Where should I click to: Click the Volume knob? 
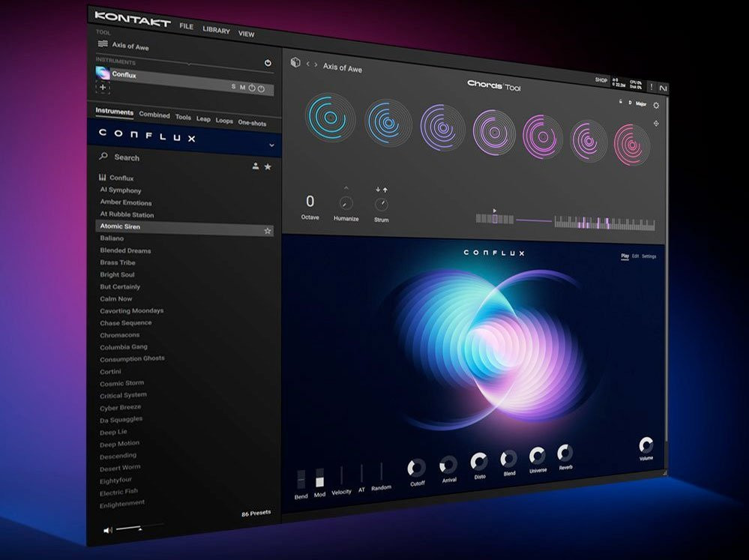pyautogui.click(x=646, y=445)
